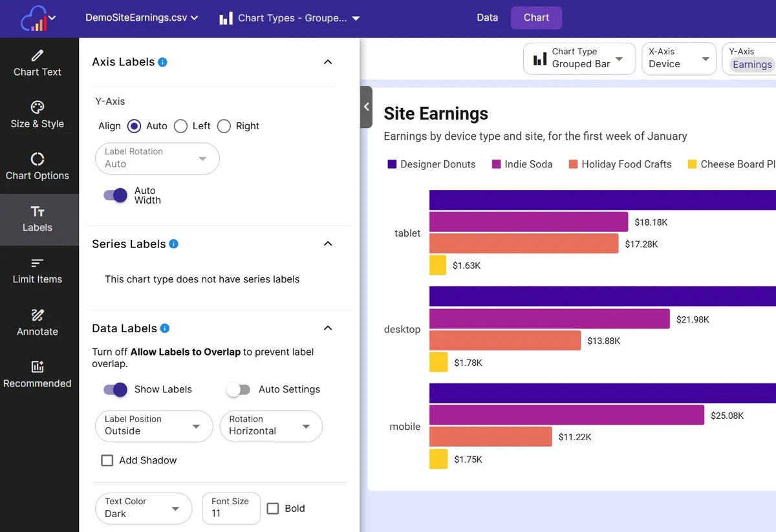Switch to the Data tab
The width and height of the screenshot is (776, 532).
[488, 17]
